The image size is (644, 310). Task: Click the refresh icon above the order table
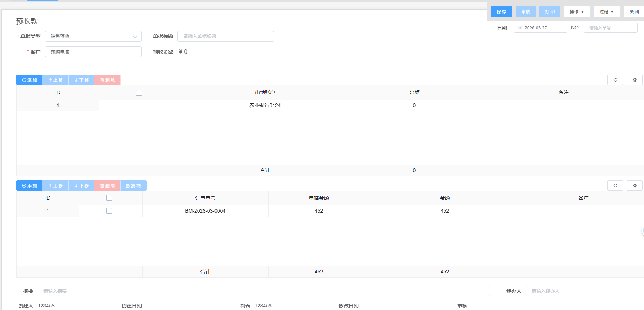tap(615, 185)
